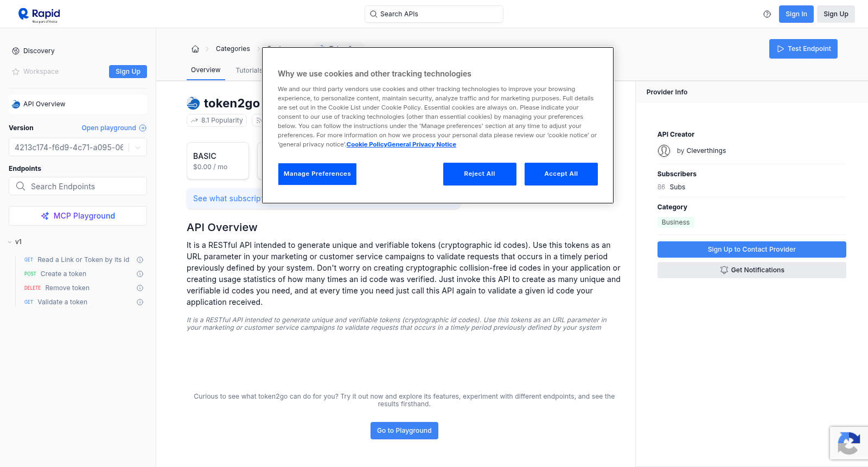Click the Discovery compass icon
The width and height of the screenshot is (868, 467).
(x=16, y=51)
